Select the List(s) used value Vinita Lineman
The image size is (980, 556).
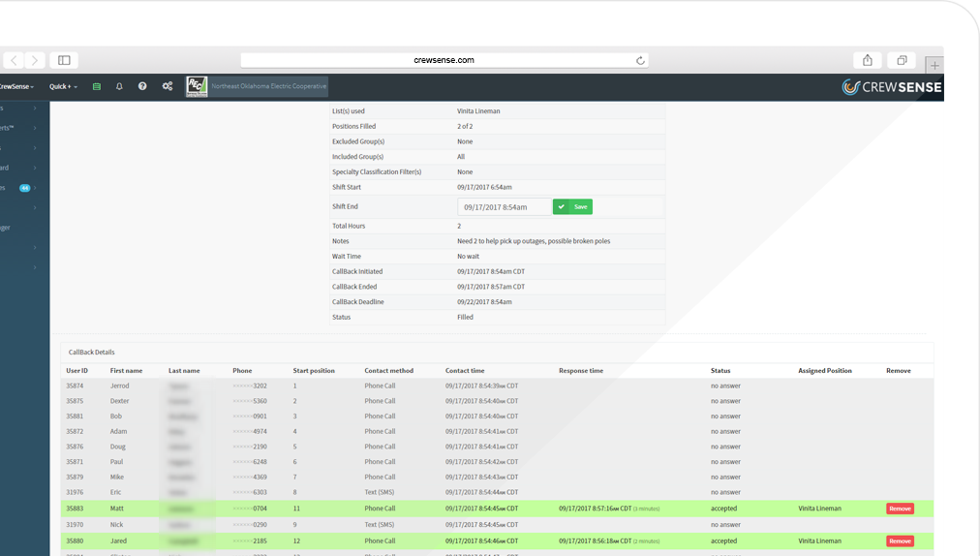(x=478, y=111)
